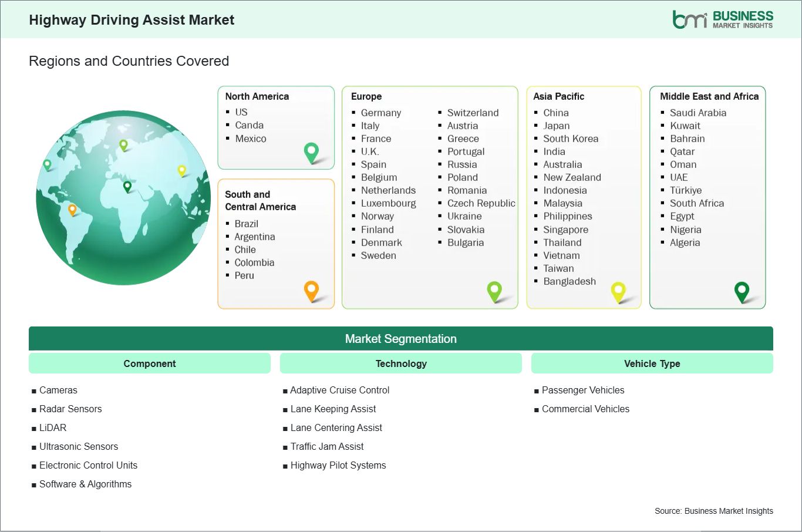Image resolution: width=802 pixels, height=532 pixels.
Task: Click the light green pin in Europe box
Action: click(494, 291)
